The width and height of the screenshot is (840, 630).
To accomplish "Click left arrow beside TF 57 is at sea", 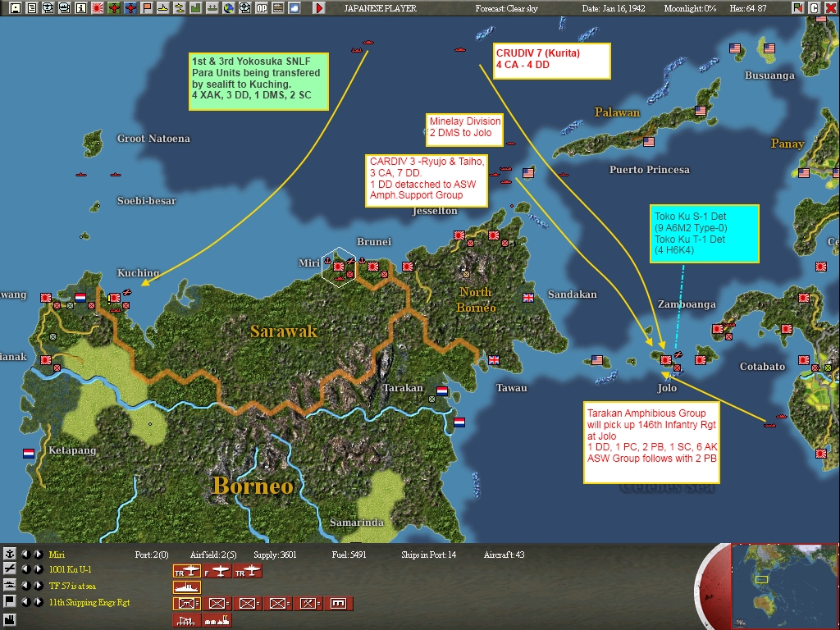I will pyautogui.click(x=25, y=586).
